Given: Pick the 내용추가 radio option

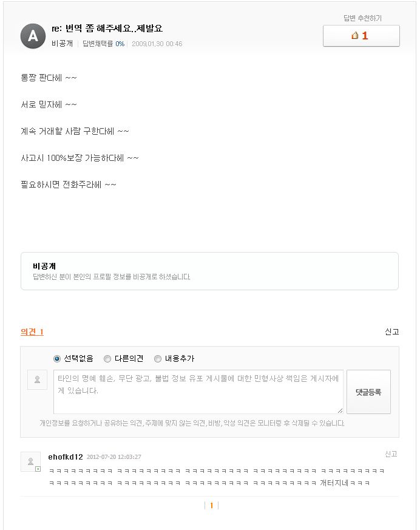Looking at the screenshot, I should coord(158,359).
